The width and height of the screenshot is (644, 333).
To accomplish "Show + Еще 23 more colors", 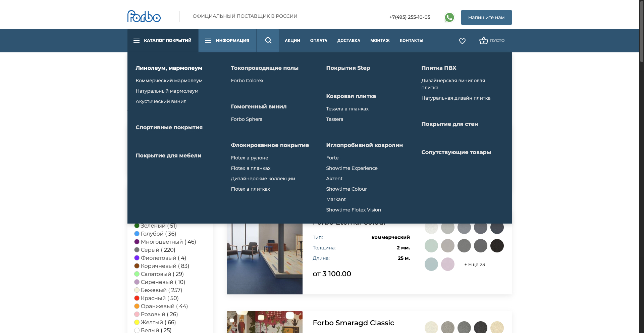I will click(475, 265).
